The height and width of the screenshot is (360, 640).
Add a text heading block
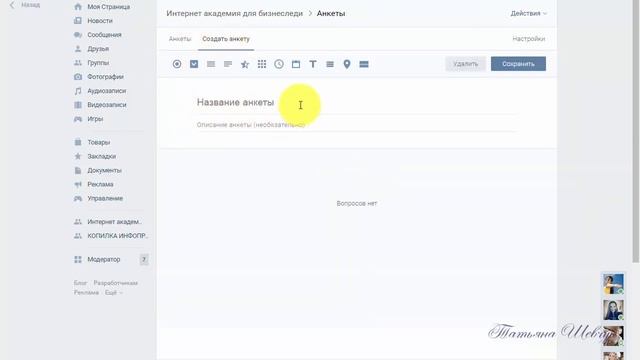[313, 64]
